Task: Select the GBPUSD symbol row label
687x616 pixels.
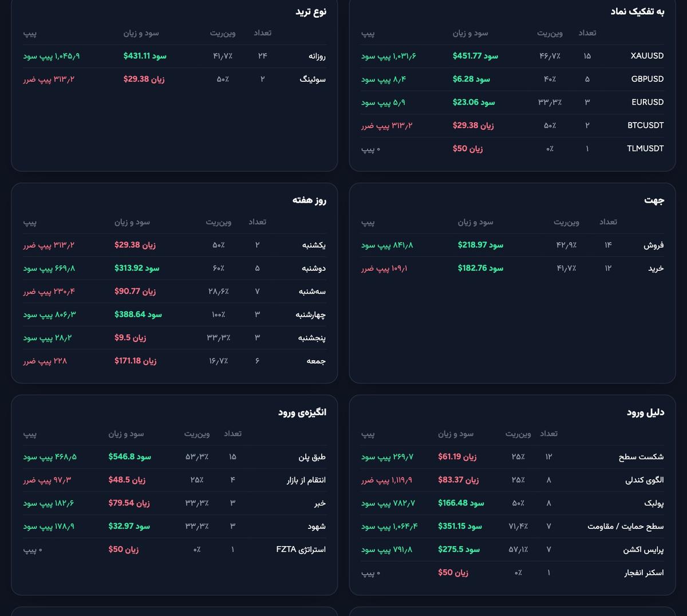Action: [x=647, y=79]
